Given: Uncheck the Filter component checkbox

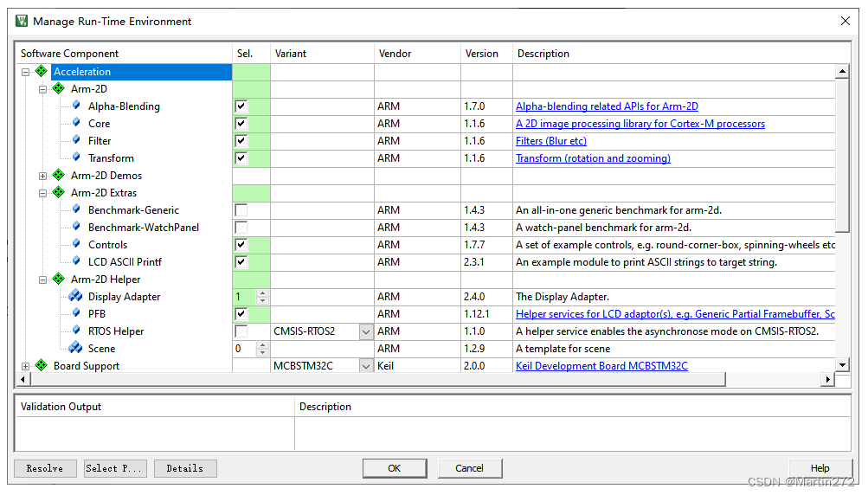Looking at the screenshot, I should [x=241, y=141].
